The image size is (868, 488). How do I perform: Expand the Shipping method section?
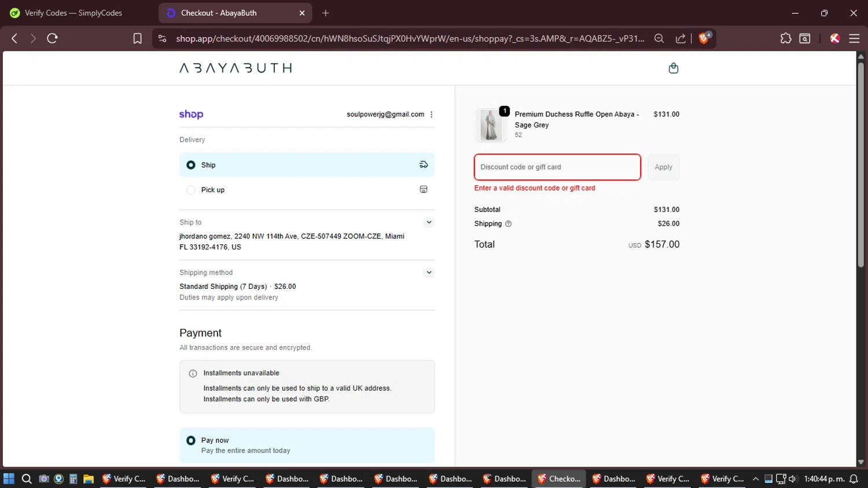tap(429, 273)
